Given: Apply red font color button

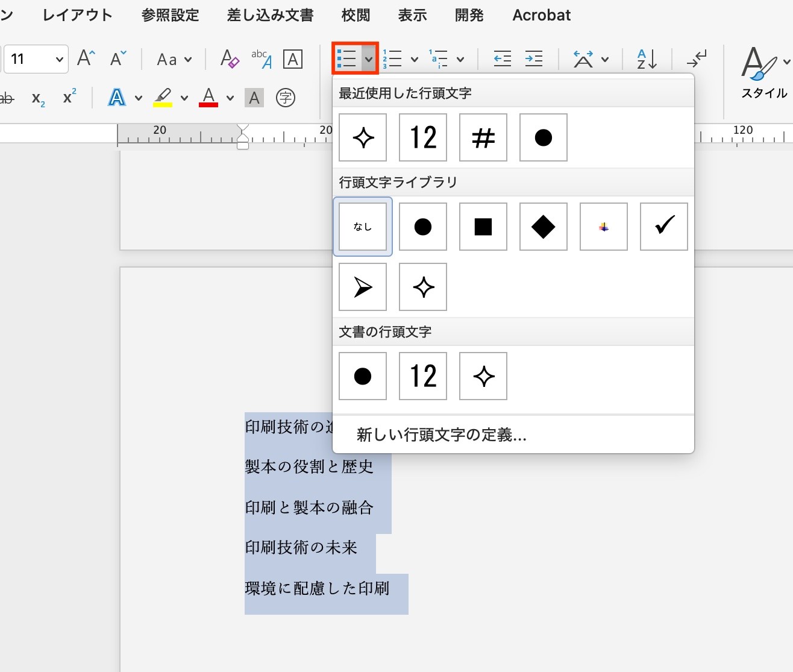Looking at the screenshot, I should click(208, 98).
